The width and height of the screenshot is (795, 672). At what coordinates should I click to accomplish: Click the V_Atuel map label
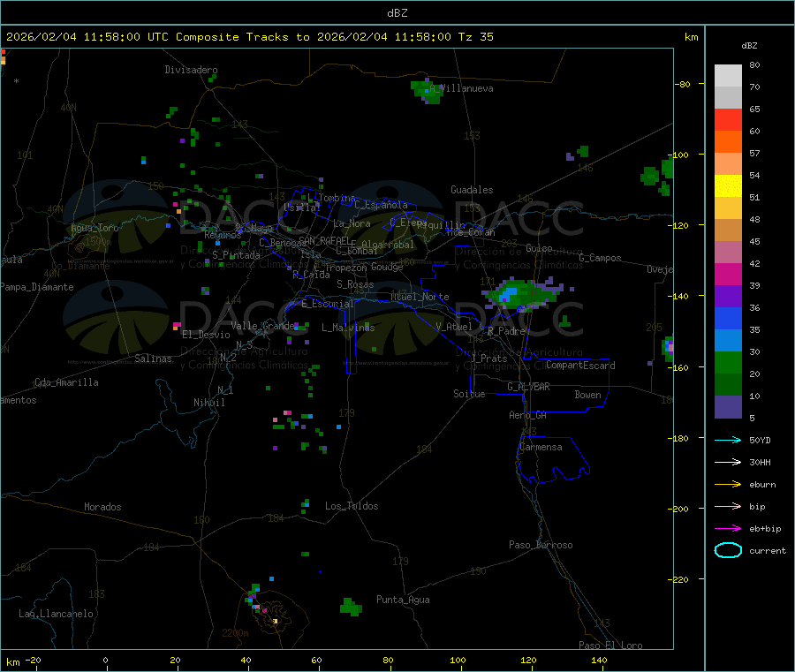454,327
